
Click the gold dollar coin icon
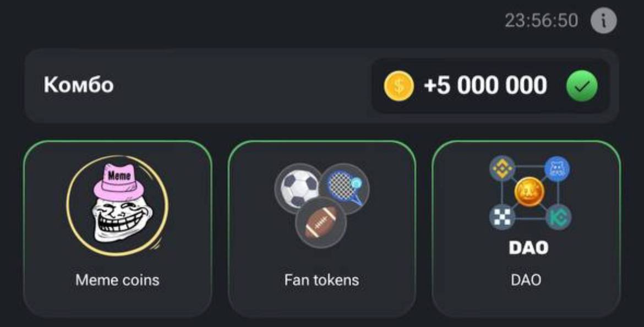pos(399,86)
